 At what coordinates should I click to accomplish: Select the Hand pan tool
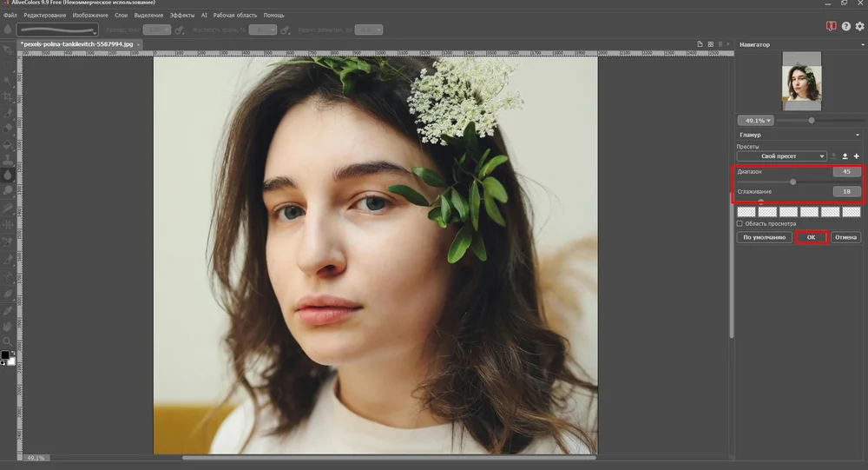pos(7,327)
